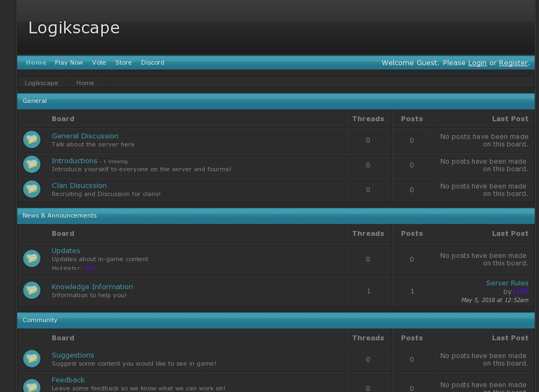Click the Feedback board folder icon
Viewport: 539px width, 392px height.
[x=32, y=384]
